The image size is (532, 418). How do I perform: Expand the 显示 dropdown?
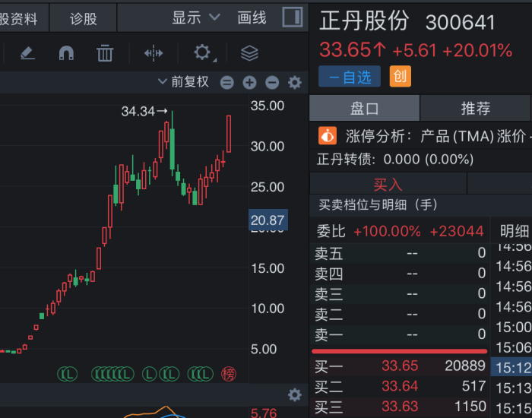(x=195, y=17)
